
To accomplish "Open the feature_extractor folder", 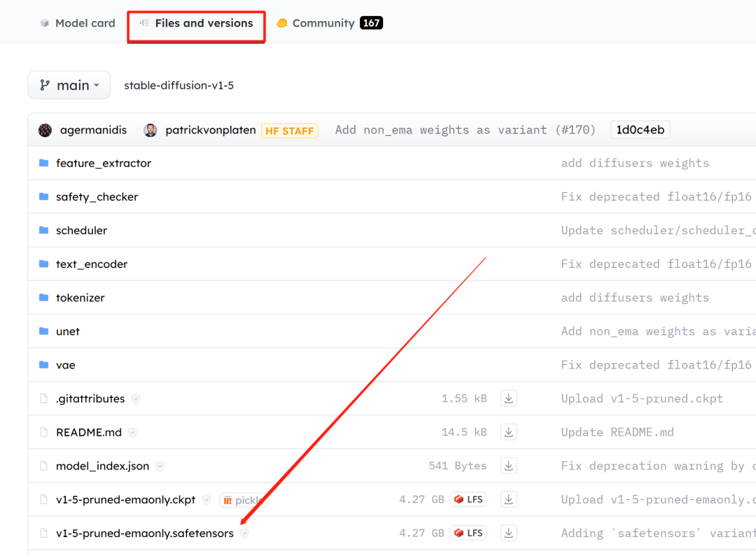I will [104, 164].
